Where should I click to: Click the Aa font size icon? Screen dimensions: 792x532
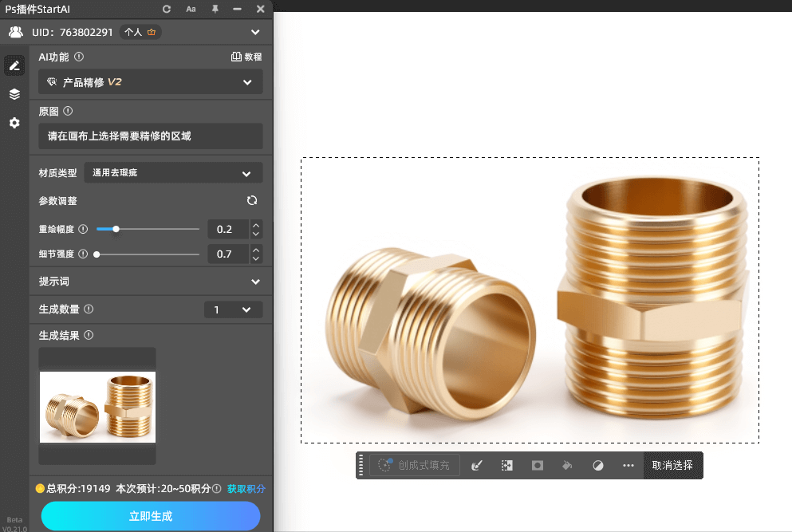[191, 9]
